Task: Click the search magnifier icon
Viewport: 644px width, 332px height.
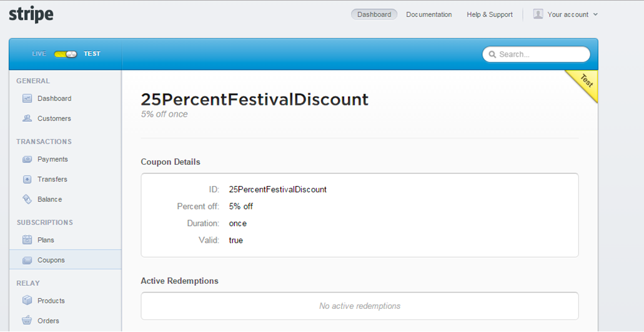Action: pyautogui.click(x=492, y=54)
